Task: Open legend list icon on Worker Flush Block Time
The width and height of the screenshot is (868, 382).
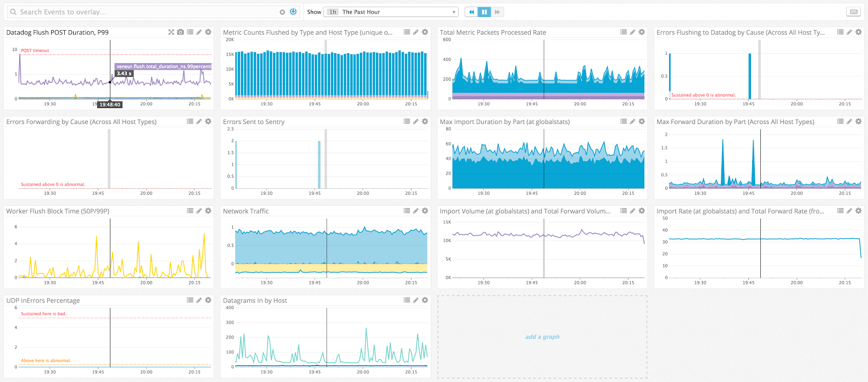Action: (x=190, y=211)
